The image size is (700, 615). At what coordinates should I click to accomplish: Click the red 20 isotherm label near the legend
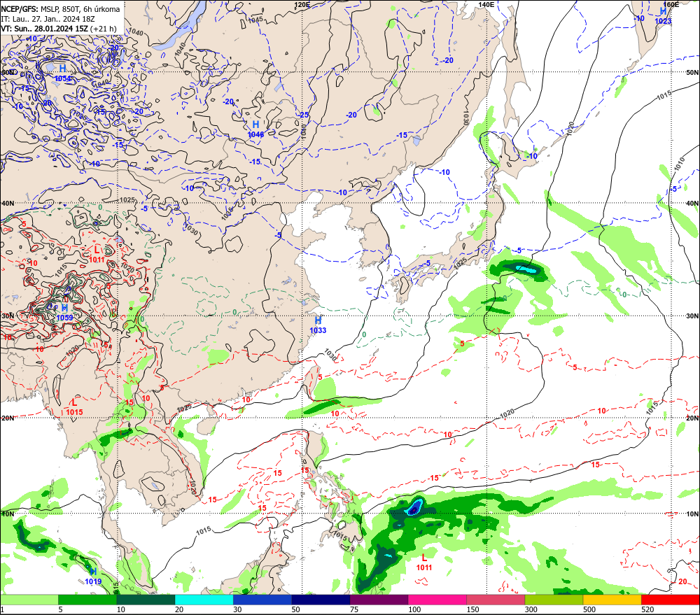point(682,582)
